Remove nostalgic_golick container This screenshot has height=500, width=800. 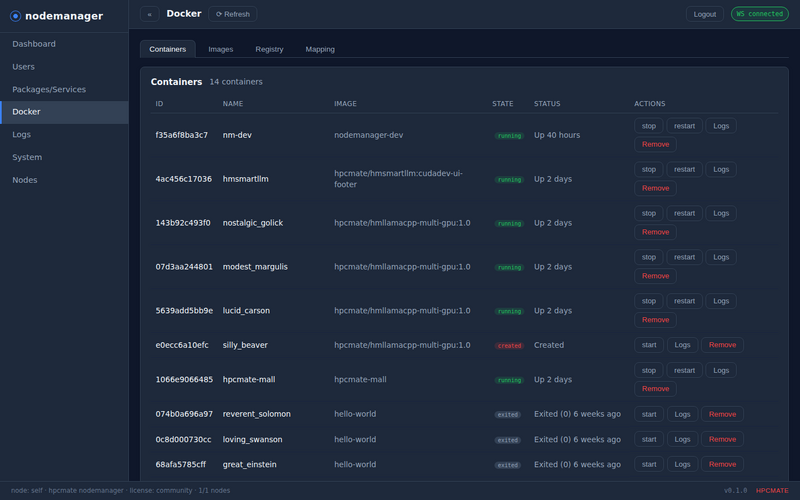point(656,232)
